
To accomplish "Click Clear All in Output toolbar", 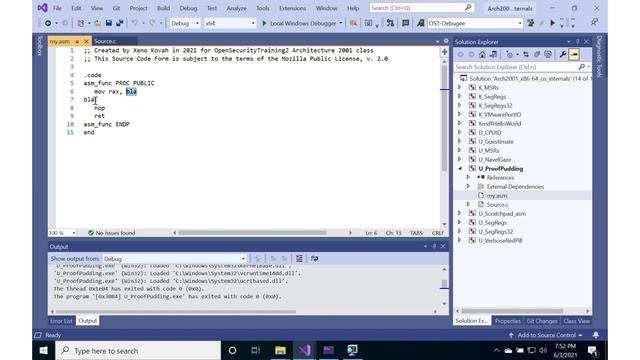I will (299, 258).
